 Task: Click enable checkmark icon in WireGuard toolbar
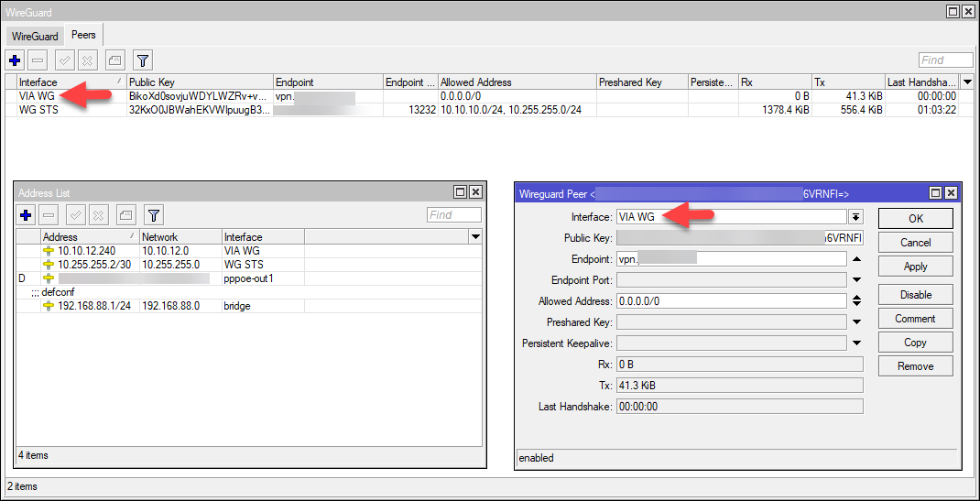[x=65, y=60]
